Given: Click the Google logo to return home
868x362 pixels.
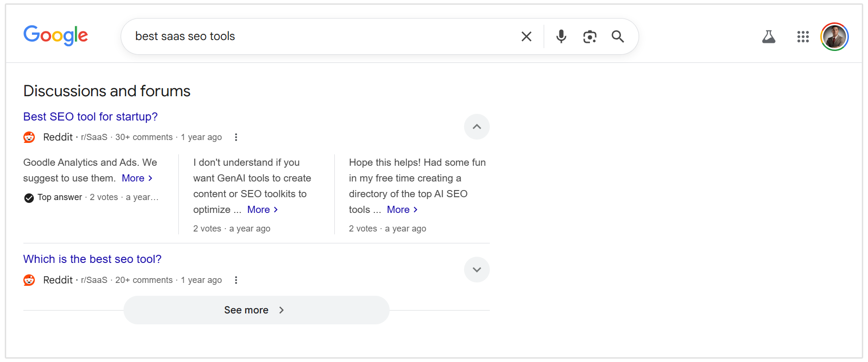Looking at the screenshot, I should coord(55,36).
